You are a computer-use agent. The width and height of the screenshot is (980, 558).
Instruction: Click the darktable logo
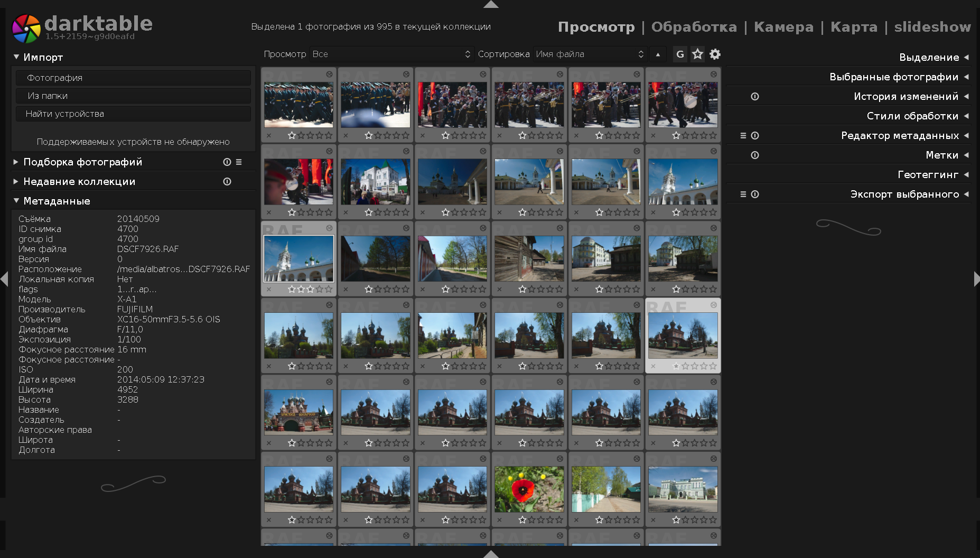pyautogui.click(x=26, y=29)
